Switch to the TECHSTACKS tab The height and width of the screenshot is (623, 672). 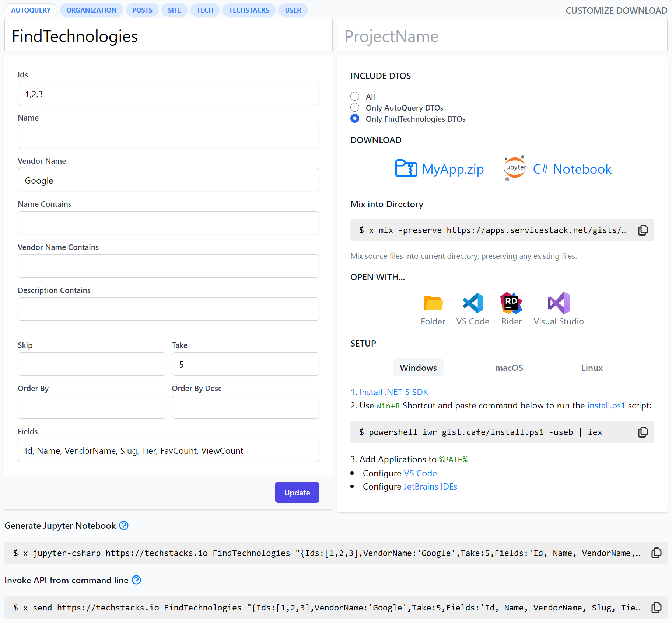(x=249, y=10)
